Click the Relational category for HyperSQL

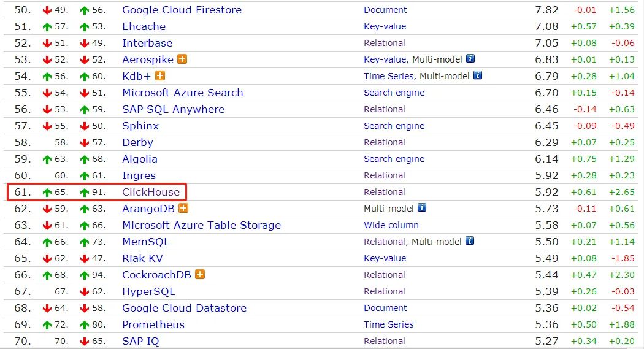coord(385,291)
